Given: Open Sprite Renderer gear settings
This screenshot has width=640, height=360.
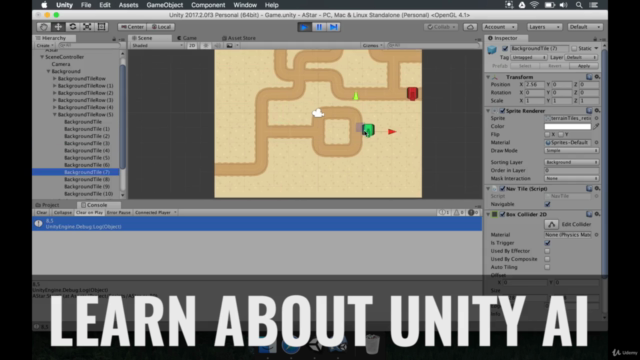Looking at the screenshot, I should pyautogui.click(x=597, y=111).
